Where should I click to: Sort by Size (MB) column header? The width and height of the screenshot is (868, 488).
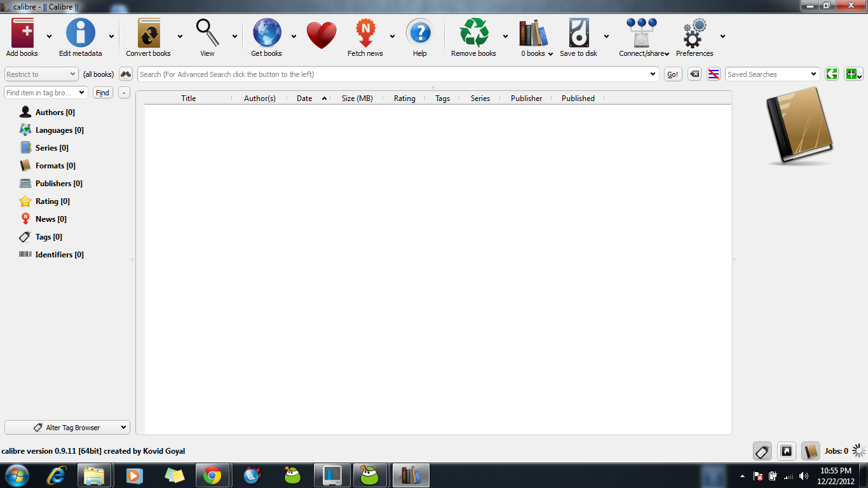click(x=357, y=98)
